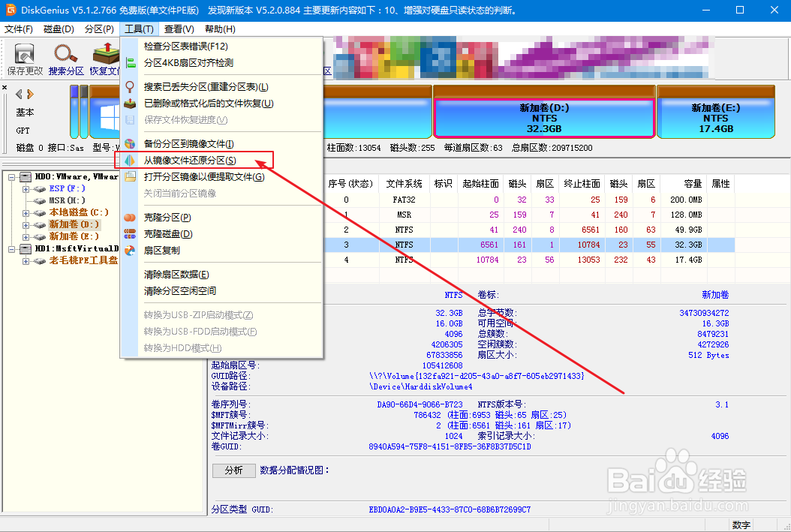Viewport: 791px width, 532px height.
Task: Expand the 新加卷 (D:) tree node
Action: [x=26, y=225]
